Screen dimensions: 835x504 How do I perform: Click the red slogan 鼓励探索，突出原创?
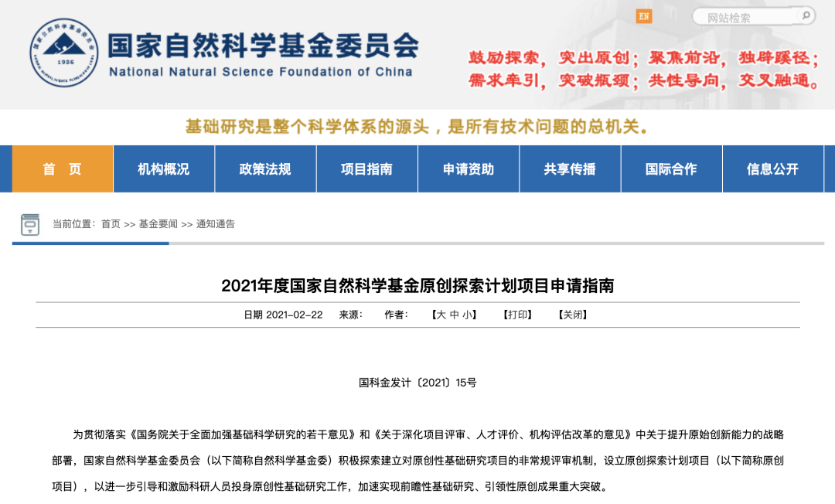click(550, 57)
